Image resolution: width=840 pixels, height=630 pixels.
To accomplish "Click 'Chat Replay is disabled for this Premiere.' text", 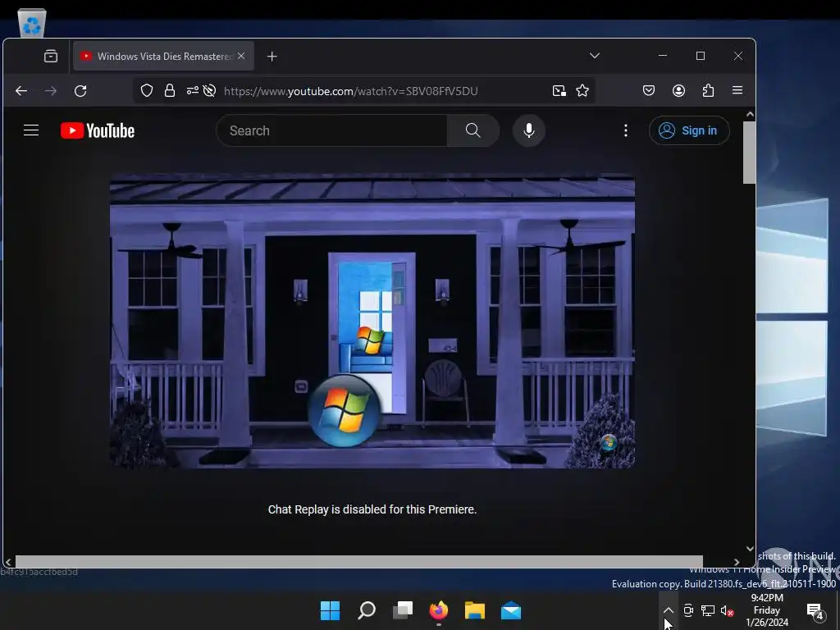I will (x=372, y=509).
